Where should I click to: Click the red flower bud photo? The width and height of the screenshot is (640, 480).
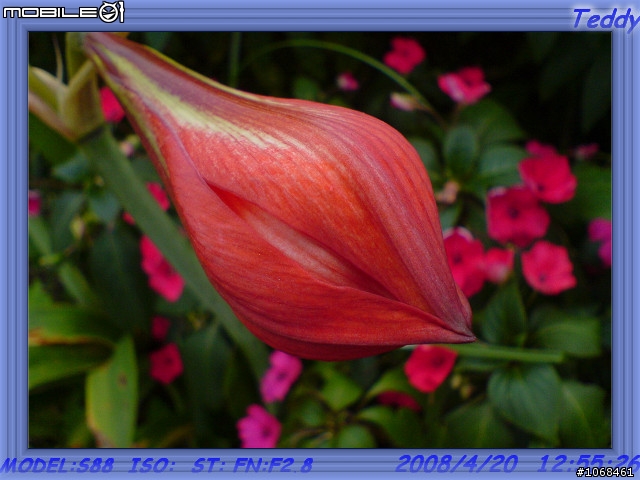(x=320, y=240)
